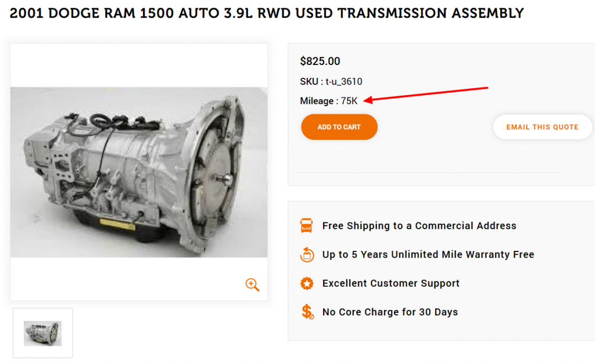Screen dimensions: 595x364
Task: Select the shipping icon beside commercial address text
Action: [307, 225]
